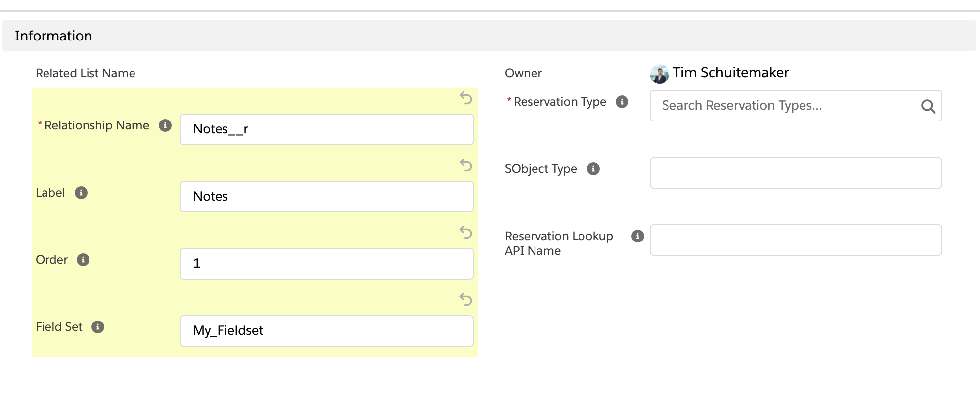Click the search magnifier in Reservation Type

click(928, 106)
